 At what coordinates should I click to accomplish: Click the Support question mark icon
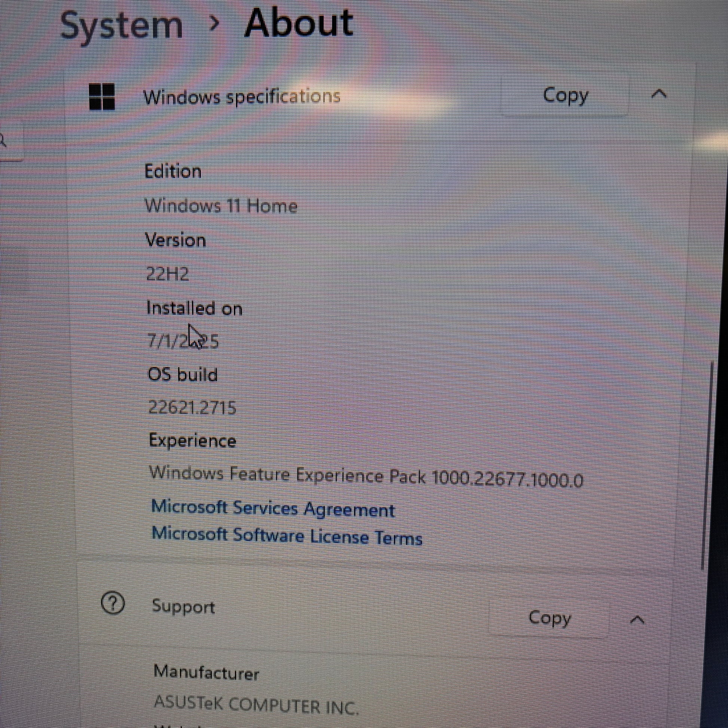[113, 603]
